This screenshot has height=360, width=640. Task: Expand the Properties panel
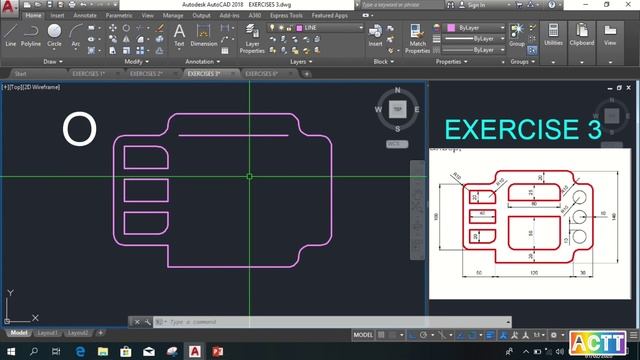click(x=451, y=62)
